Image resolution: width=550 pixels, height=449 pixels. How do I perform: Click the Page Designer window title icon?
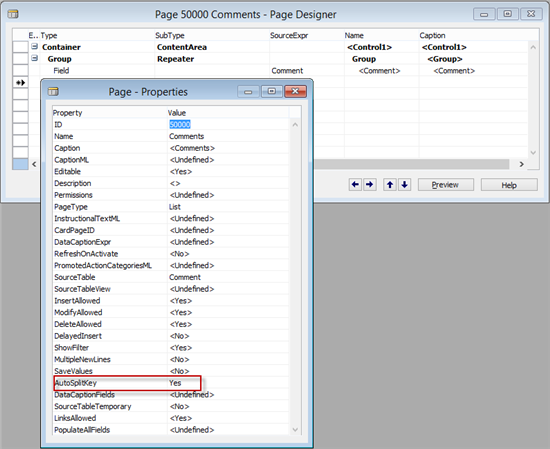[x=13, y=14]
